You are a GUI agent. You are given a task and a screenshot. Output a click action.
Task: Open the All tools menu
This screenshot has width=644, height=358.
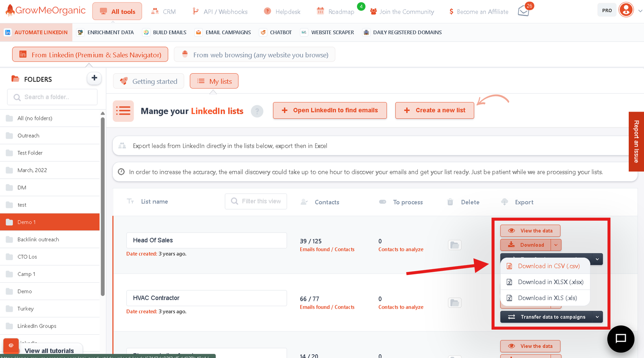click(x=117, y=11)
